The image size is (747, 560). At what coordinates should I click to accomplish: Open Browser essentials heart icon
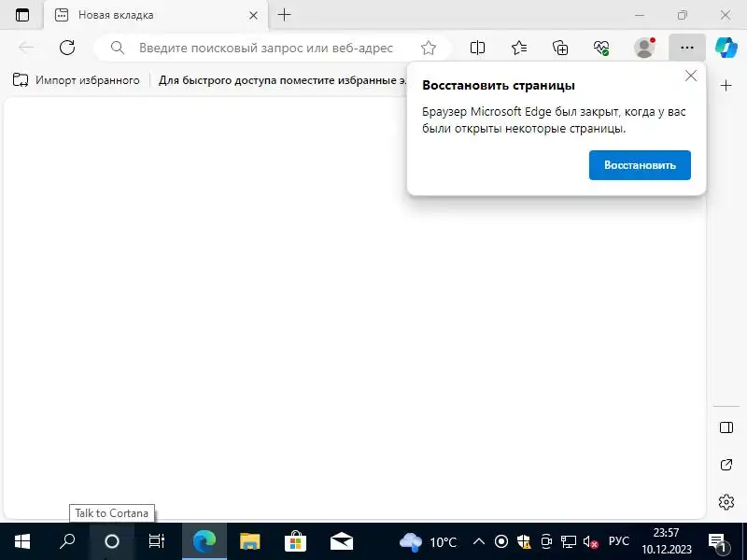point(601,48)
